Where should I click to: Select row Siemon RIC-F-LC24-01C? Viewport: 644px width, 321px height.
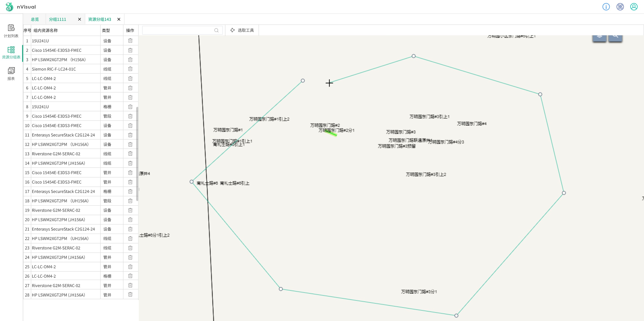coord(54,69)
